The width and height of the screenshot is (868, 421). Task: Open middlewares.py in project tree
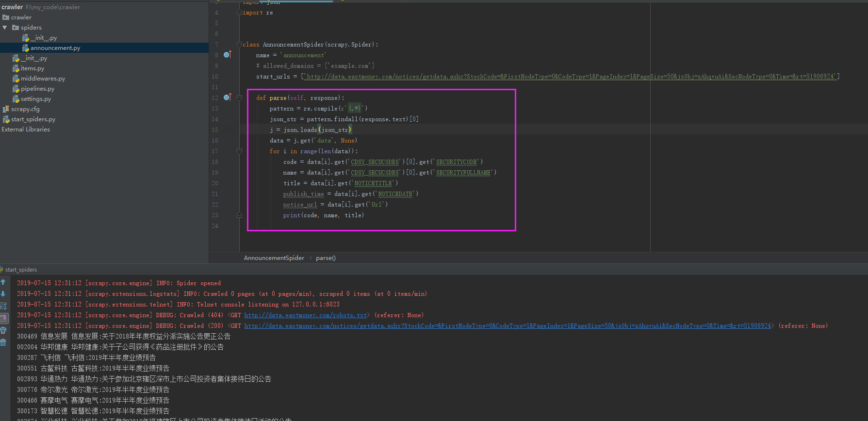point(39,79)
